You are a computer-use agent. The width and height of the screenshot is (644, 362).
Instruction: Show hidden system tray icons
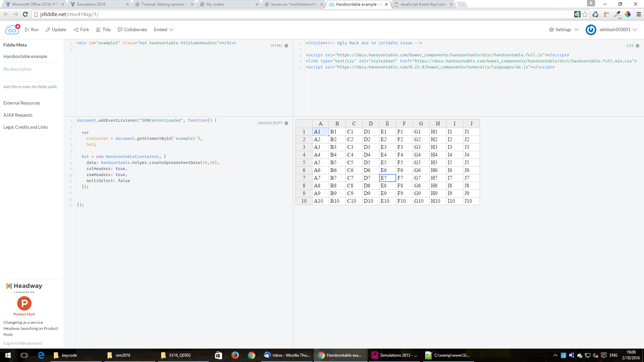(555, 355)
